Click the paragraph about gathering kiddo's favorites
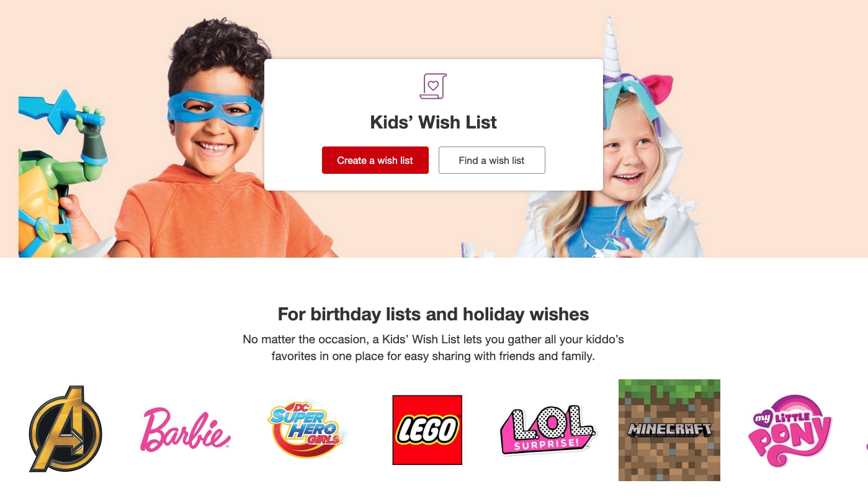 point(433,348)
